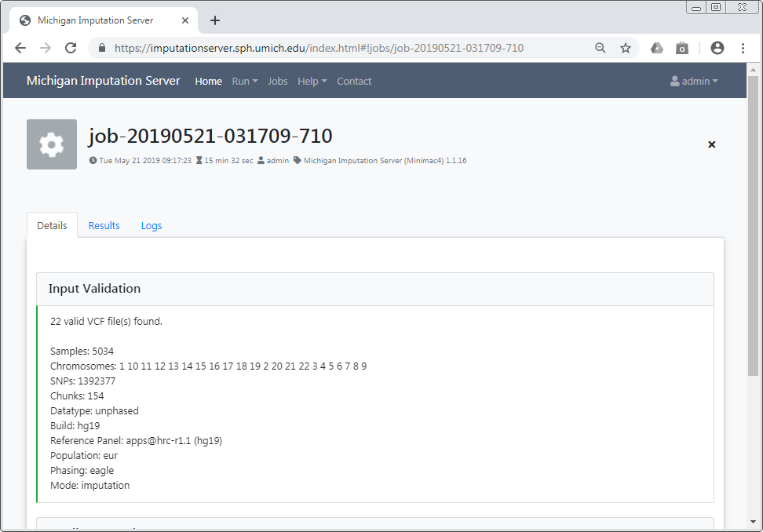The width and height of the screenshot is (763, 532).
Task: Bookmark the page with the star icon
Action: 626,48
